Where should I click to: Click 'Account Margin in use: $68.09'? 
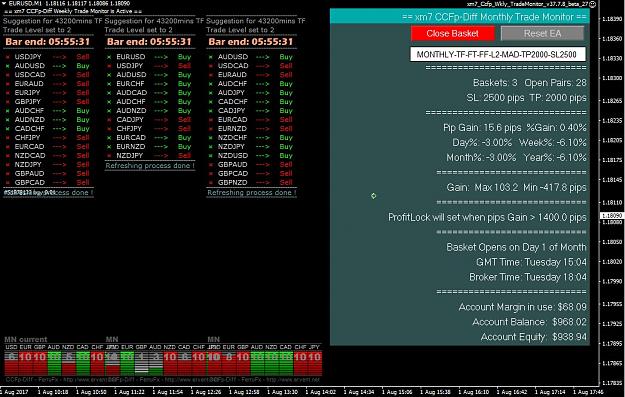click(x=523, y=307)
